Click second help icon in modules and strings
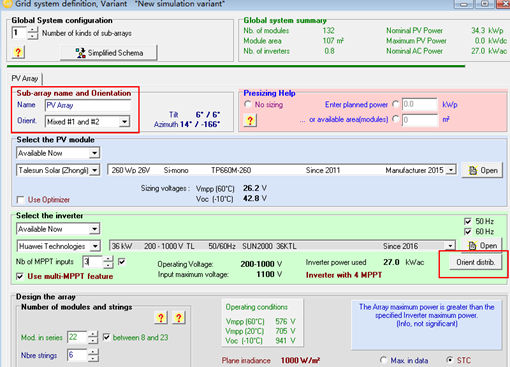 179,318
